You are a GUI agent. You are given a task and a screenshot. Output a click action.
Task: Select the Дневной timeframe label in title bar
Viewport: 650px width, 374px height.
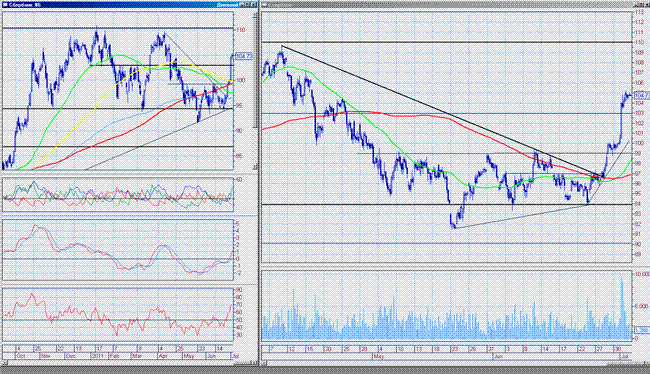pos(227,5)
